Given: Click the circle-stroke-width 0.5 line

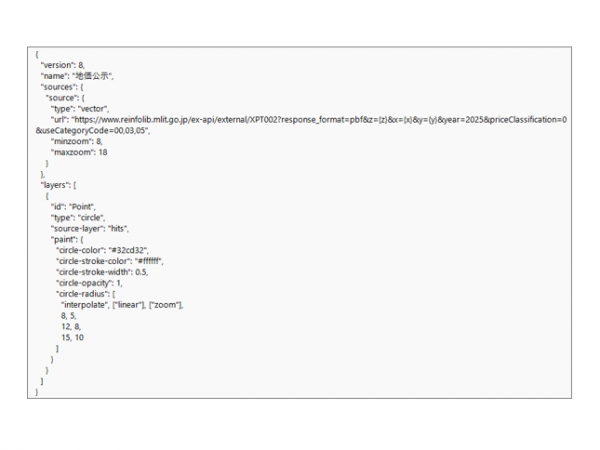Looking at the screenshot, I should (102, 272).
